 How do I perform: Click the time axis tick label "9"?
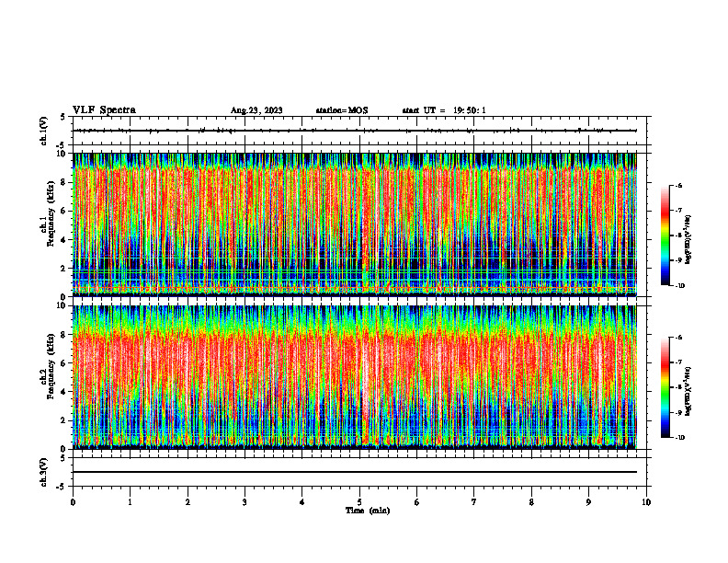(588, 502)
